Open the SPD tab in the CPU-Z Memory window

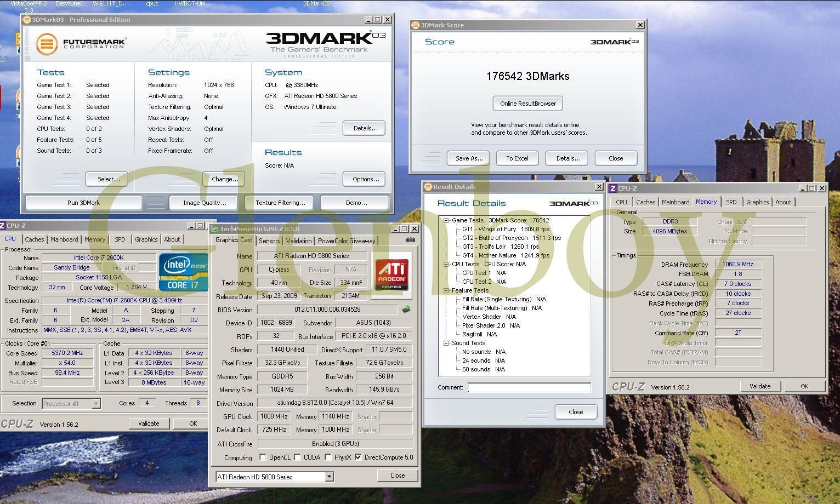point(731,202)
